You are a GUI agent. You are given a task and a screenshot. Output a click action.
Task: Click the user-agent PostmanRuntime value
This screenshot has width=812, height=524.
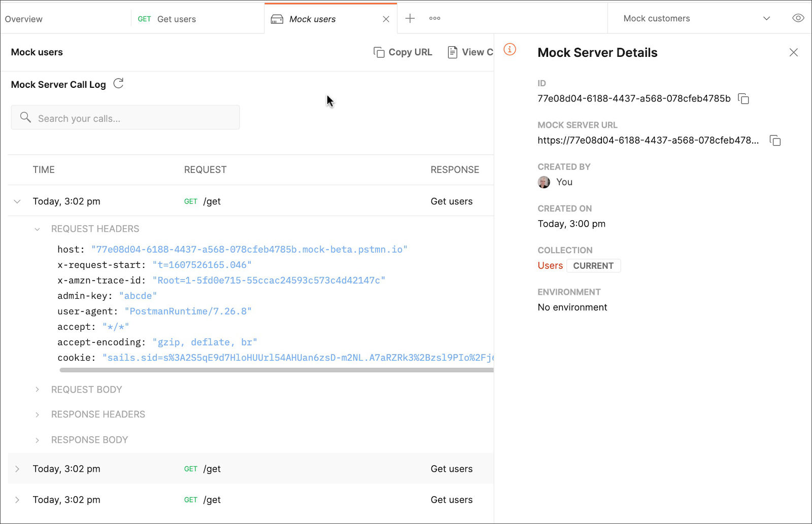188,311
